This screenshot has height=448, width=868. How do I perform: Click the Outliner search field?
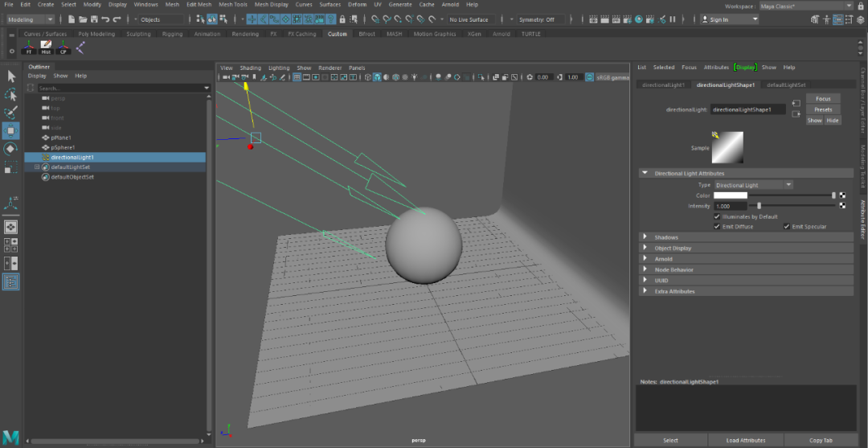(x=121, y=88)
